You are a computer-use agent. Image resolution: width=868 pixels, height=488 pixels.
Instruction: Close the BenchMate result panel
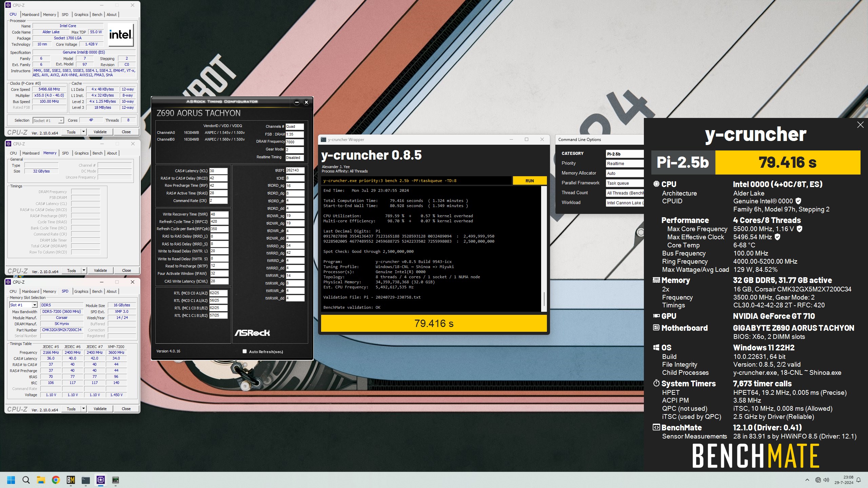click(x=860, y=125)
